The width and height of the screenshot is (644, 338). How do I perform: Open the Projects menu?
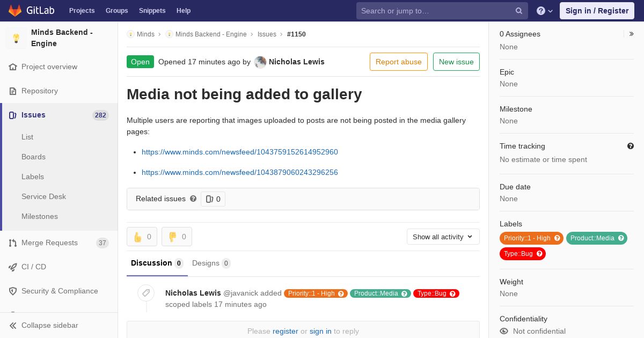coord(82,11)
